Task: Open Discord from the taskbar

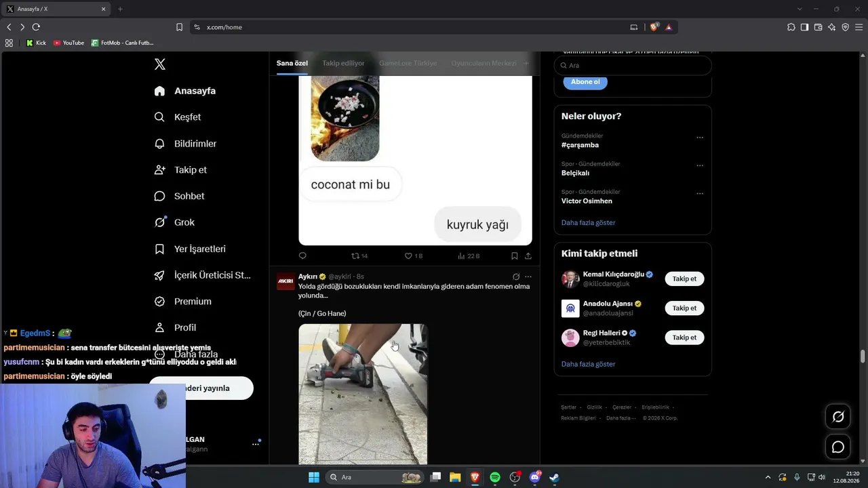Action: (534, 477)
